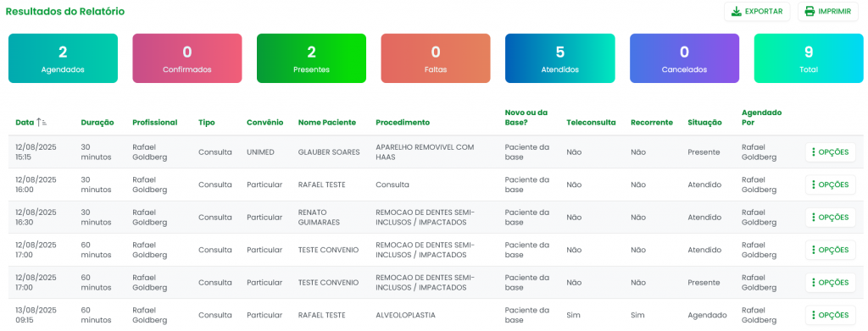Click the Exportar button
This screenshot has height=331, width=868.
(757, 12)
